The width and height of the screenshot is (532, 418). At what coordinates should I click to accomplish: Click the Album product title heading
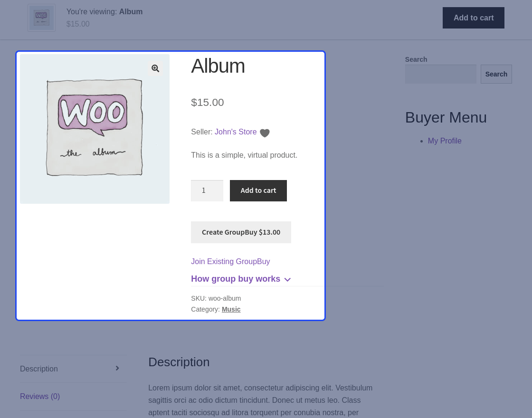[218, 66]
